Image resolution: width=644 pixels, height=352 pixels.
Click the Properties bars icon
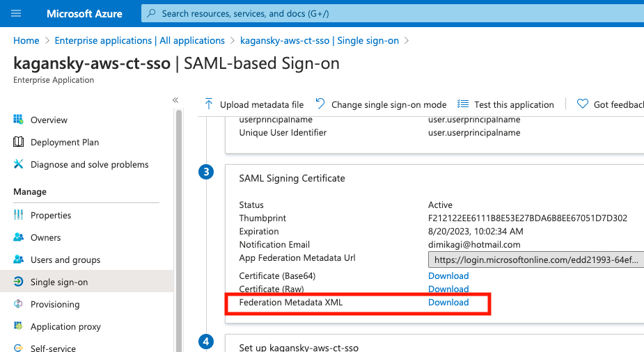coord(18,214)
